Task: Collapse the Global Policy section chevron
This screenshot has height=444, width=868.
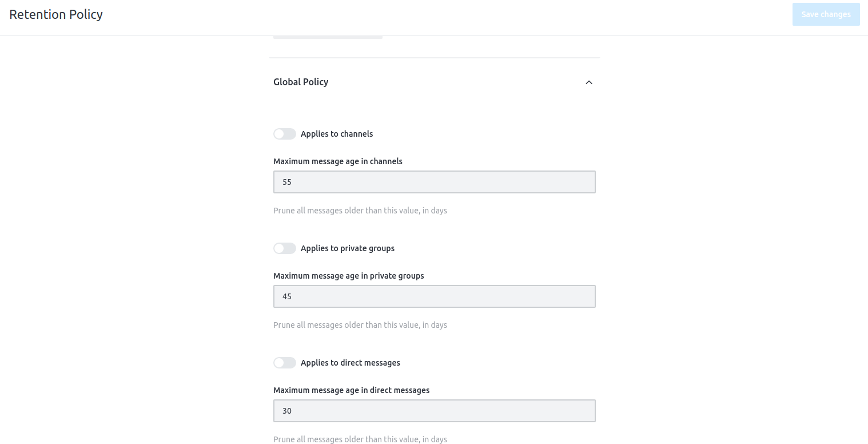Action: (589, 82)
